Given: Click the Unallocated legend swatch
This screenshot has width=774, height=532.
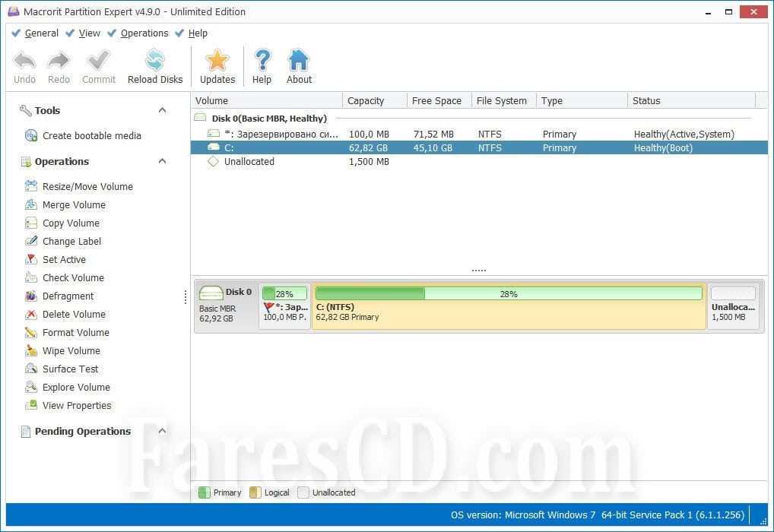Looking at the screenshot, I should [x=303, y=492].
